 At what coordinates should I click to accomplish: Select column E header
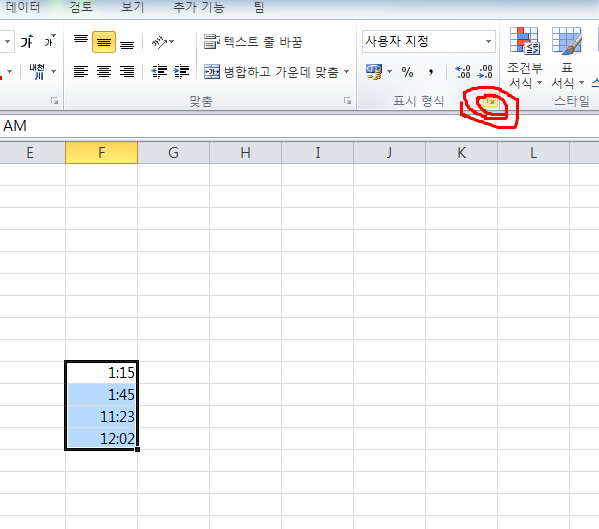tap(32, 153)
